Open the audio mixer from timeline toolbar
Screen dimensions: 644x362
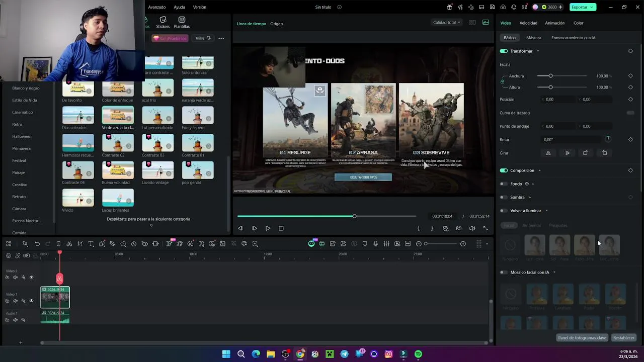pos(386,244)
